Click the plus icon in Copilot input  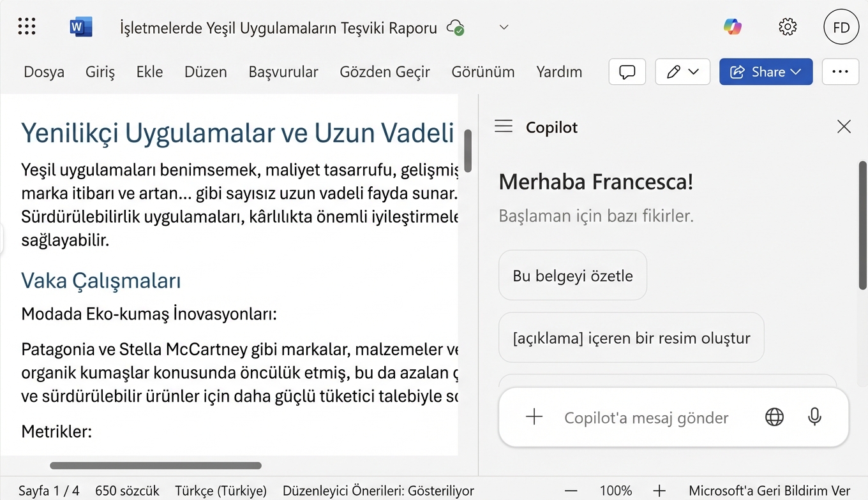click(534, 417)
